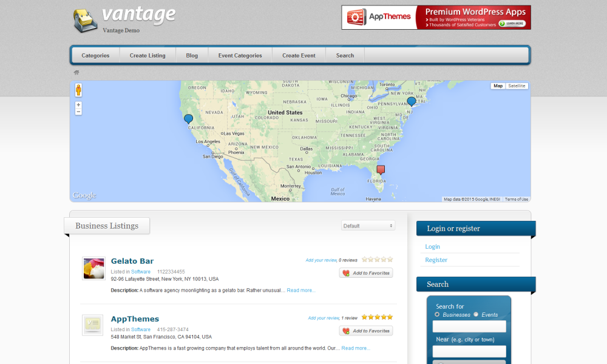Open the Gelato Bar listing thumbnail
The width and height of the screenshot is (607, 364).
pyautogui.click(x=93, y=269)
